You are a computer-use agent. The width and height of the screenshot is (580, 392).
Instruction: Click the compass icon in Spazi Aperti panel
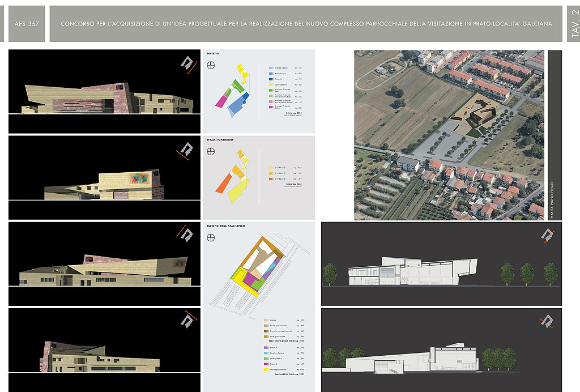pos(211,237)
